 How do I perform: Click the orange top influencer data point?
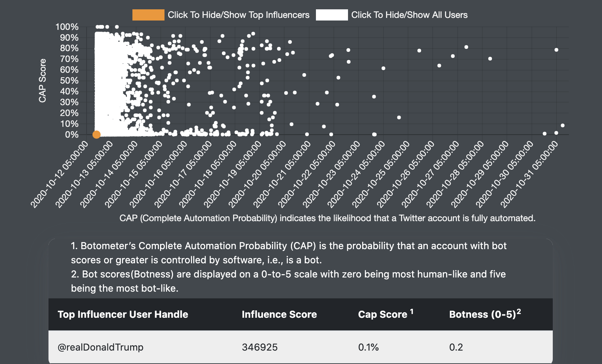point(97,134)
